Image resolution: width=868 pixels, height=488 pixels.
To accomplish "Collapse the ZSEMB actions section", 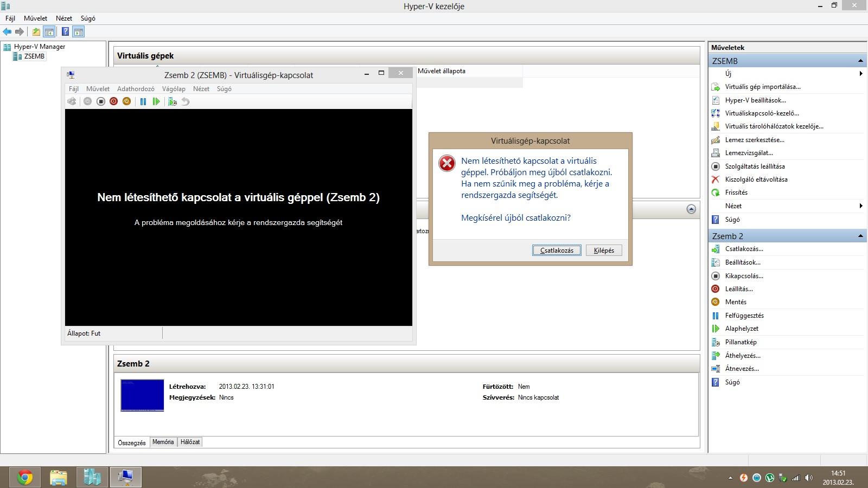I will [860, 61].
